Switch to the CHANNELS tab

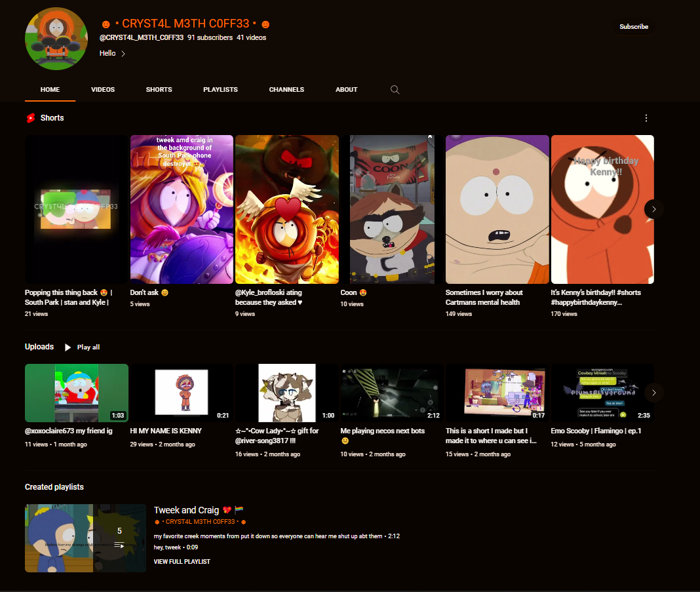point(286,90)
